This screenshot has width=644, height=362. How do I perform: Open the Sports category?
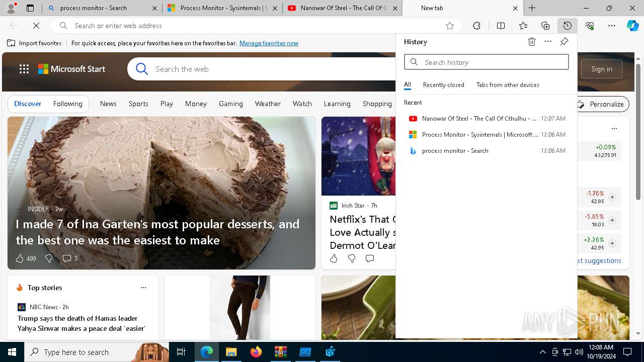138,104
